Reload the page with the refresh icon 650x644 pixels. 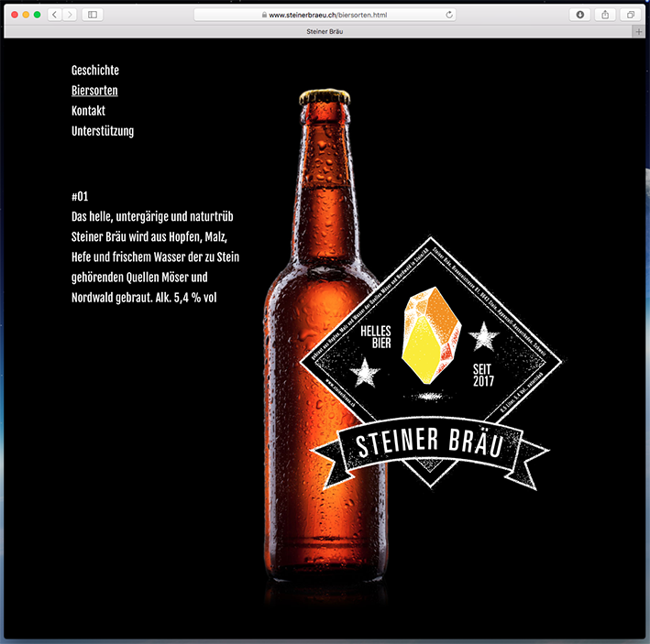[449, 15]
